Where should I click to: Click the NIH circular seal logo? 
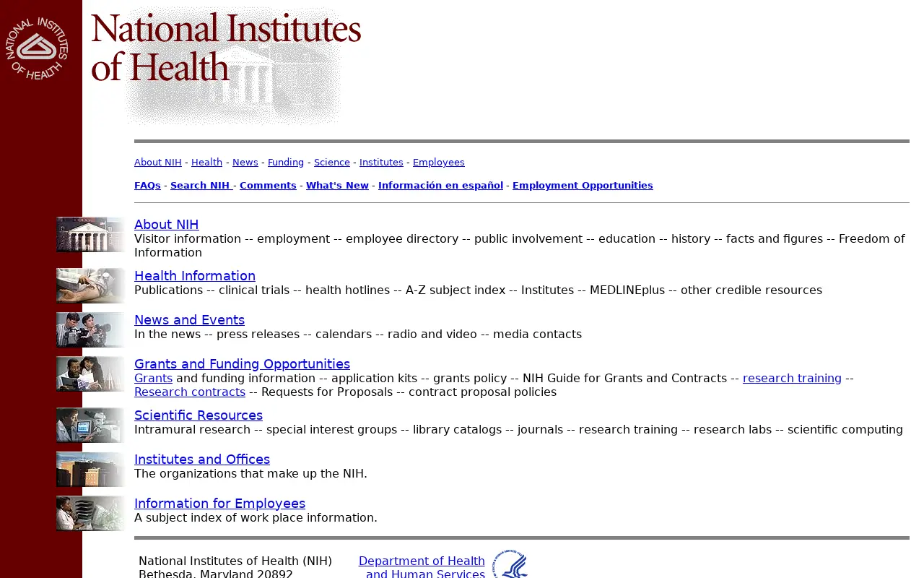point(37,48)
